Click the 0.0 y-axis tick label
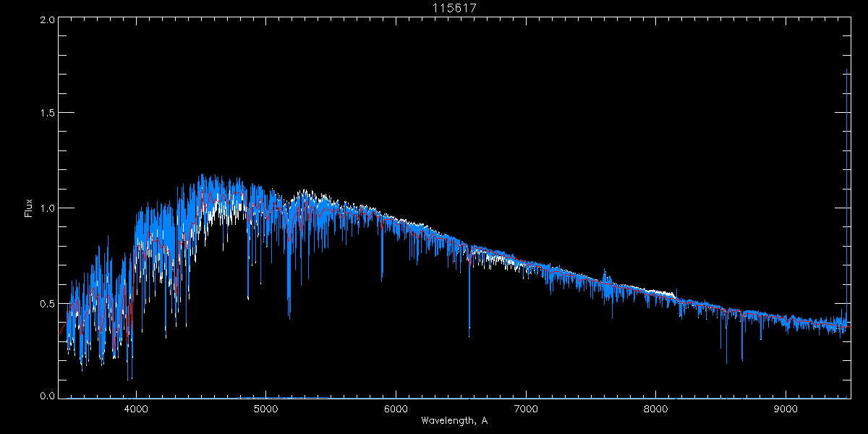 pyautogui.click(x=46, y=396)
